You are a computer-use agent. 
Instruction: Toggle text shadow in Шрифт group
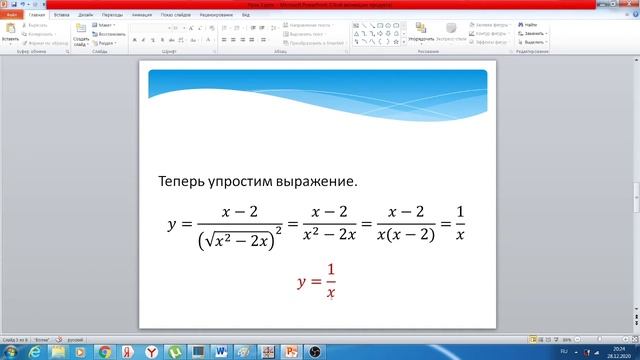(162, 40)
